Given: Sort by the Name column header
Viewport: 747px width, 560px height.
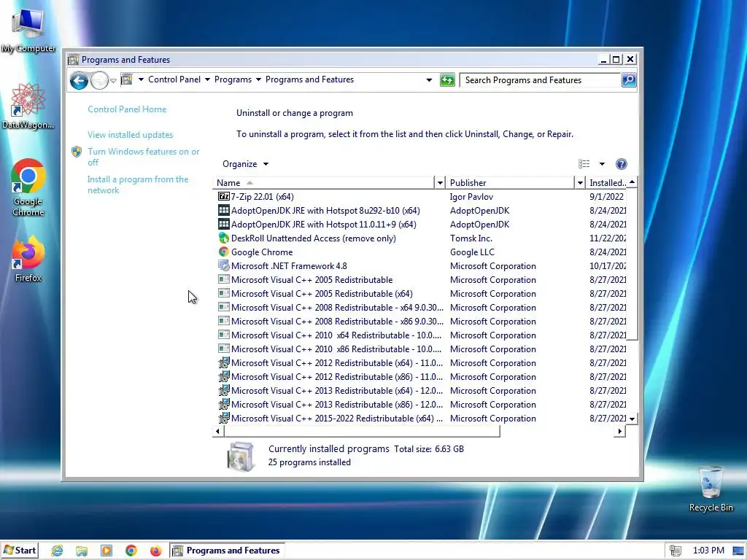Looking at the screenshot, I should (x=324, y=182).
